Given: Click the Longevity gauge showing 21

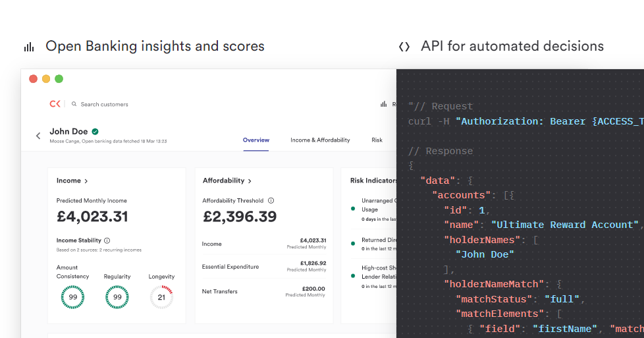Looking at the screenshot, I should (161, 297).
